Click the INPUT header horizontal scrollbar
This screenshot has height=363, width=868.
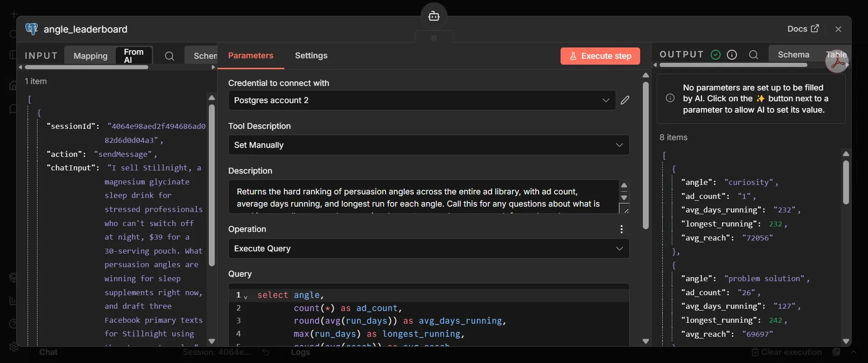pos(86,67)
